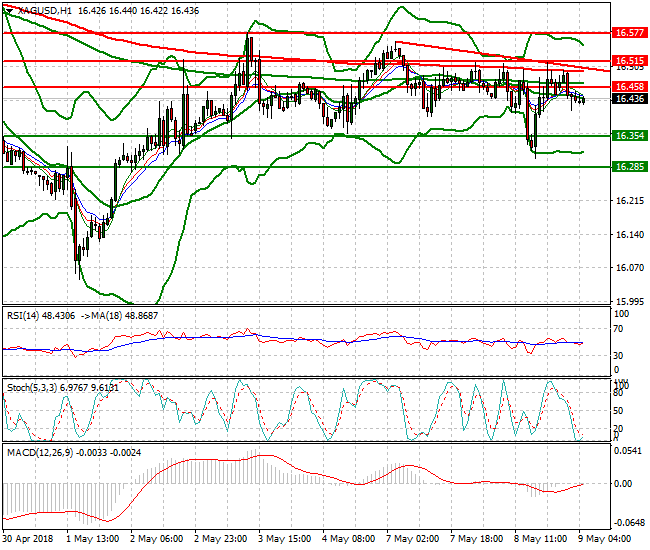Click the red 16.458 price level tag
650x550 pixels.
point(628,87)
